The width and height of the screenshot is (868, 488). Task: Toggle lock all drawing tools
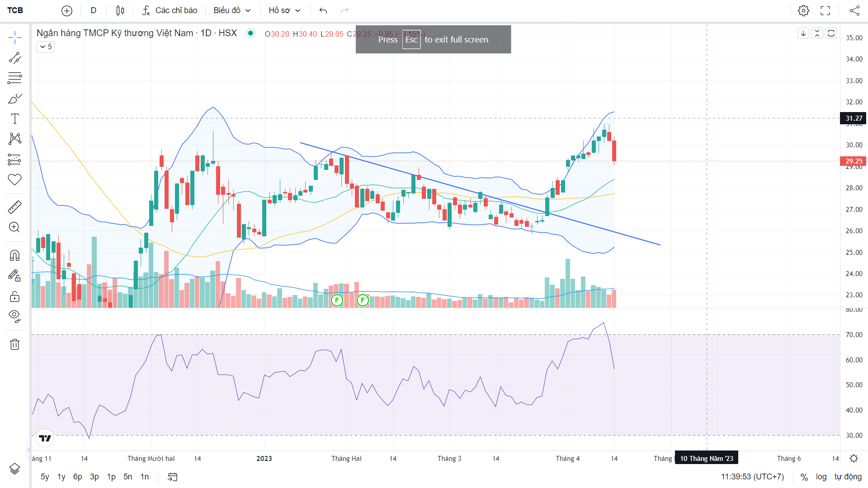point(14,296)
